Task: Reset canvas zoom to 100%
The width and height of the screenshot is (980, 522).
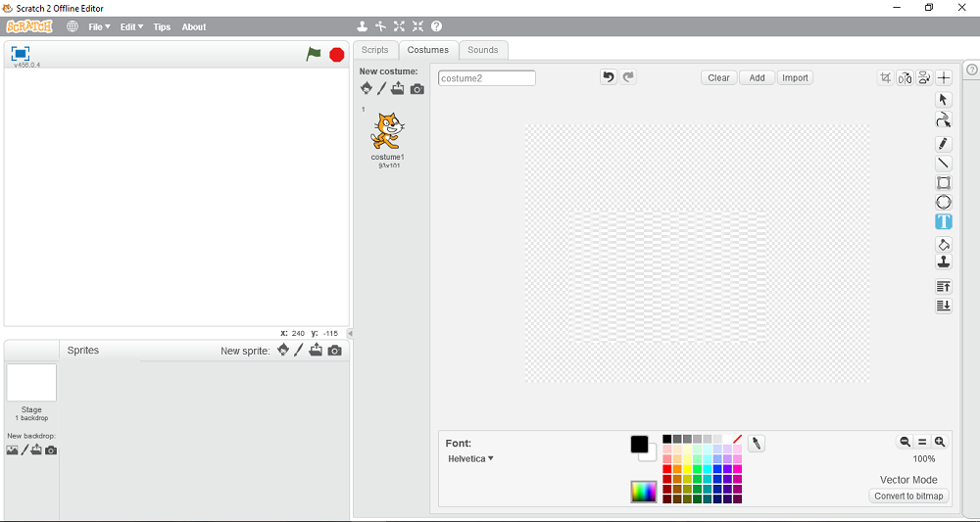Action: coord(922,442)
